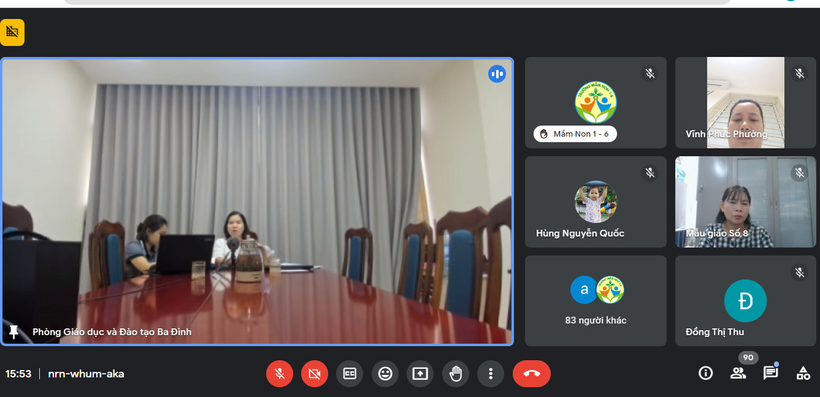Click muted mic icon on Mầm Non tile
The height and width of the screenshot is (397, 820).
coord(650,73)
